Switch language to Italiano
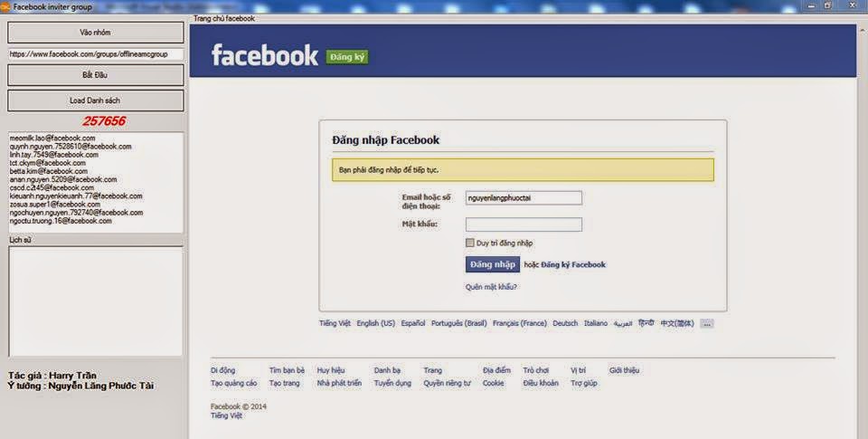The image size is (868, 439). click(596, 323)
